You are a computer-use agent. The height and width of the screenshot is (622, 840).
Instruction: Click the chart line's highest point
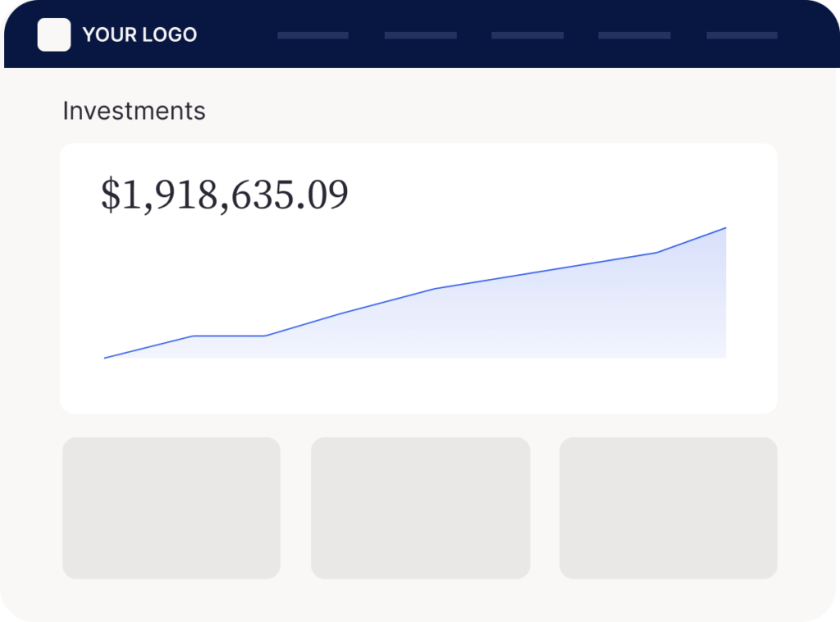725,228
